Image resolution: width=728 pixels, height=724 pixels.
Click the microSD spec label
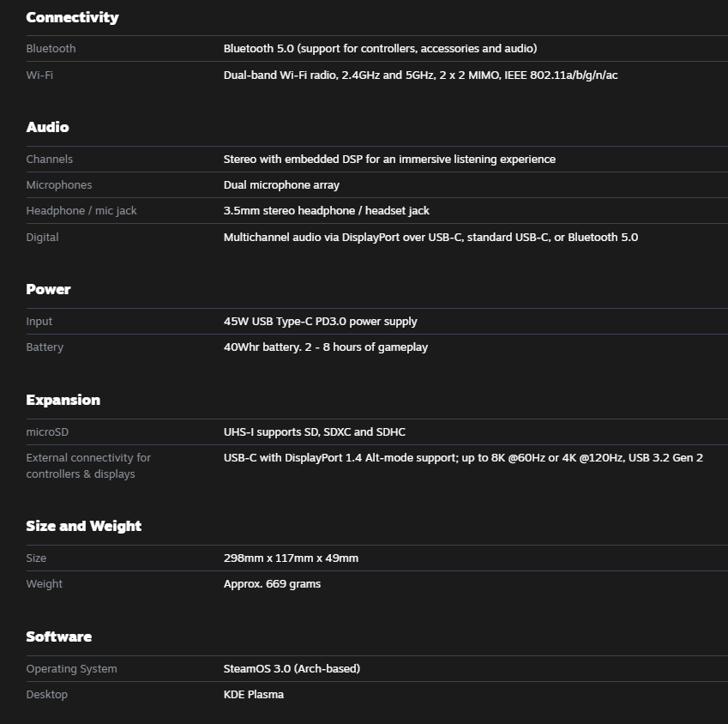(47, 432)
